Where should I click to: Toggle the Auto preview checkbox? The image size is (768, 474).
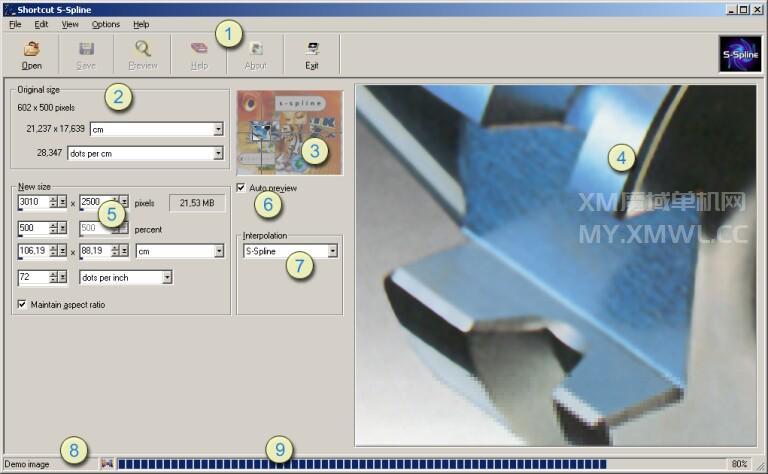coord(240,188)
